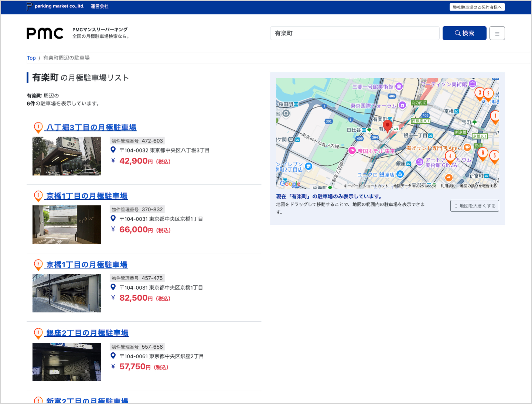Open 京橋1丁目の月極駐車場 listing numbered 2
This screenshot has height=404, width=532.
pos(87,196)
